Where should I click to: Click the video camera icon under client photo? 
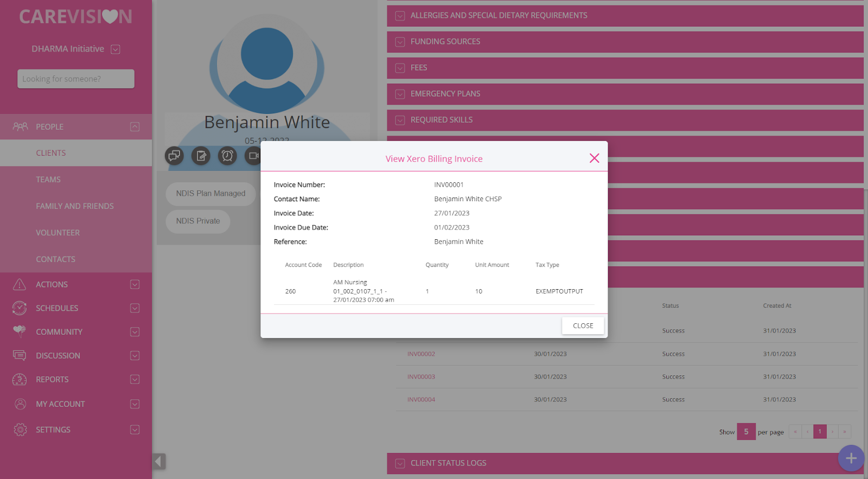point(253,156)
